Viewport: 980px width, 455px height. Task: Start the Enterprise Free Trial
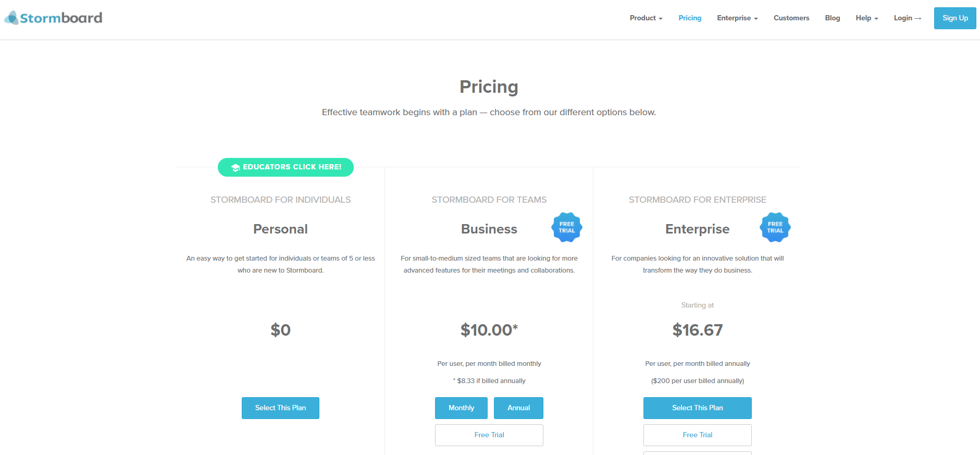click(x=697, y=435)
